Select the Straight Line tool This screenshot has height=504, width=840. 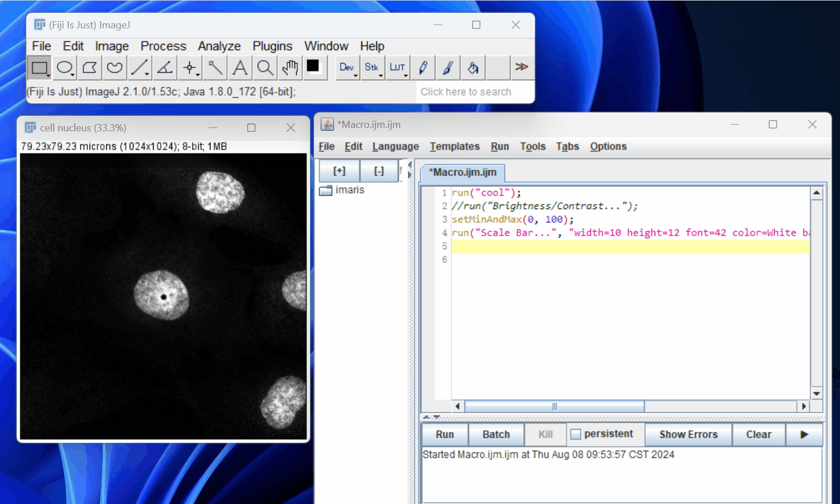[x=140, y=68]
